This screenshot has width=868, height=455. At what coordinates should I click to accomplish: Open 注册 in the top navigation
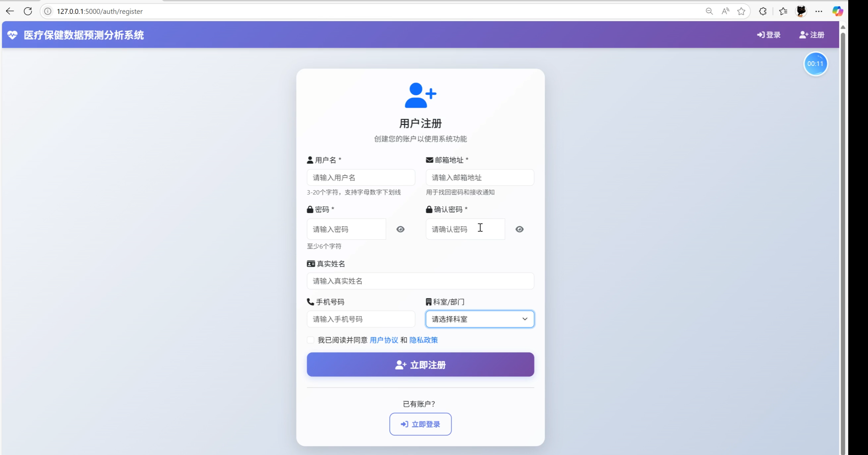[812, 35]
